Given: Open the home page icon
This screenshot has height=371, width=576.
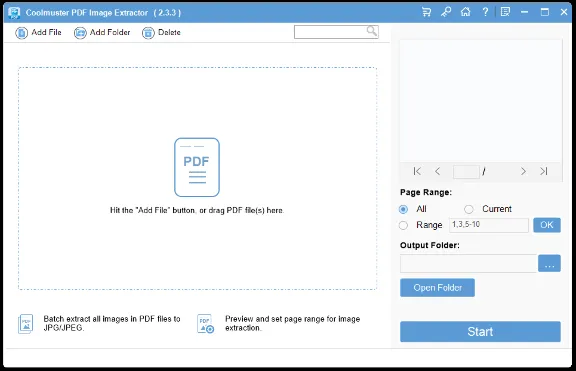Looking at the screenshot, I should pos(465,12).
